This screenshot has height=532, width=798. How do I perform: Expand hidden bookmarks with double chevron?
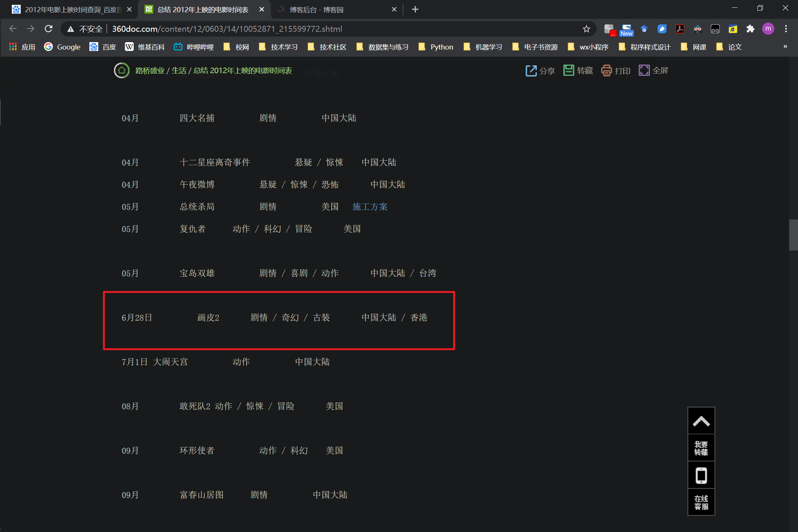click(785, 47)
